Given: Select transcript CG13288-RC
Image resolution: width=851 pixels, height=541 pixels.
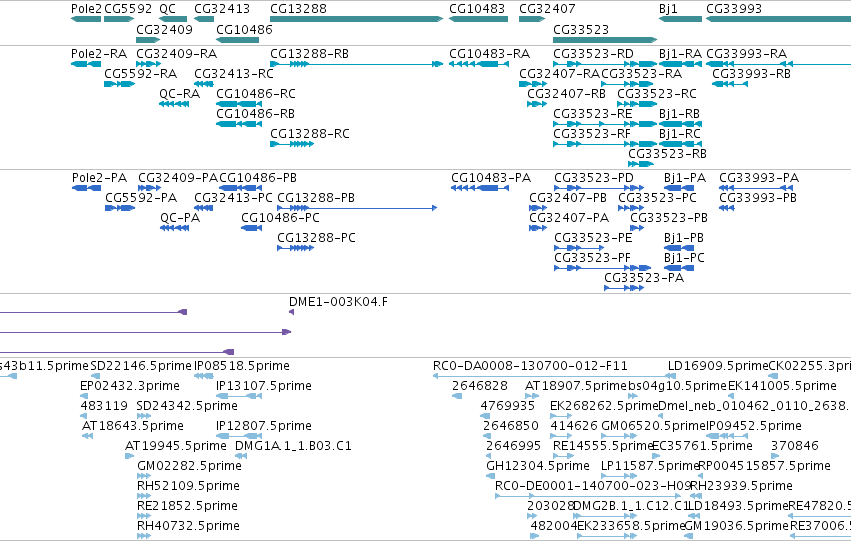Looking at the screenshot, I should click(292, 144).
